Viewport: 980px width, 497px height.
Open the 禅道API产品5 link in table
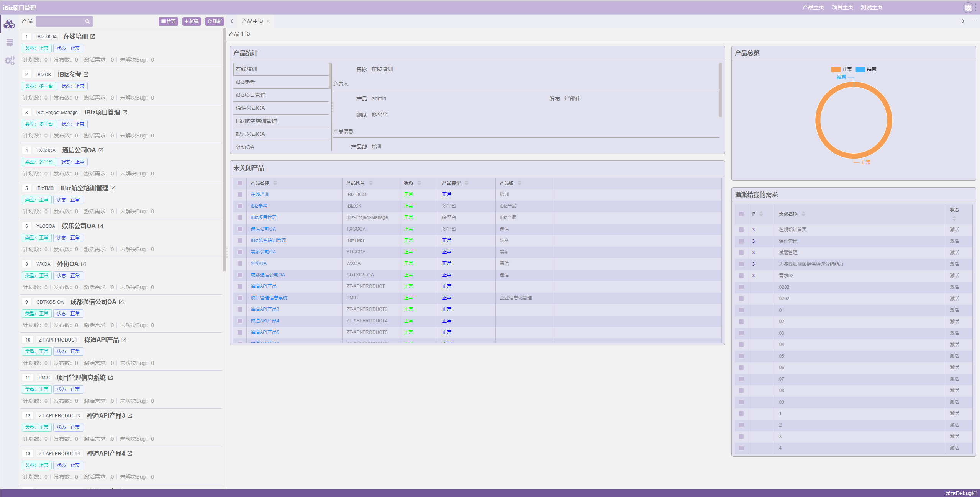pyautogui.click(x=265, y=332)
